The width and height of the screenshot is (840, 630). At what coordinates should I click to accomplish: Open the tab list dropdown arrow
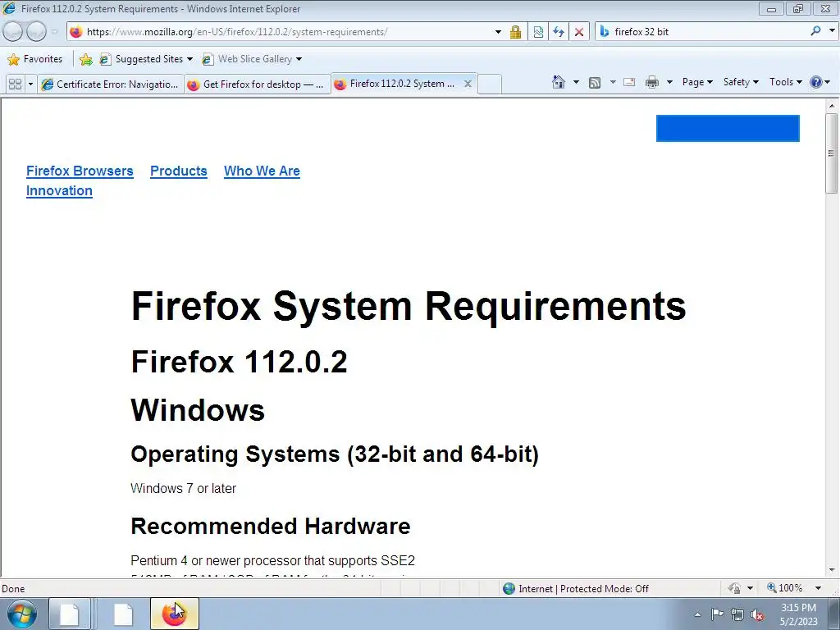[x=30, y=84]
